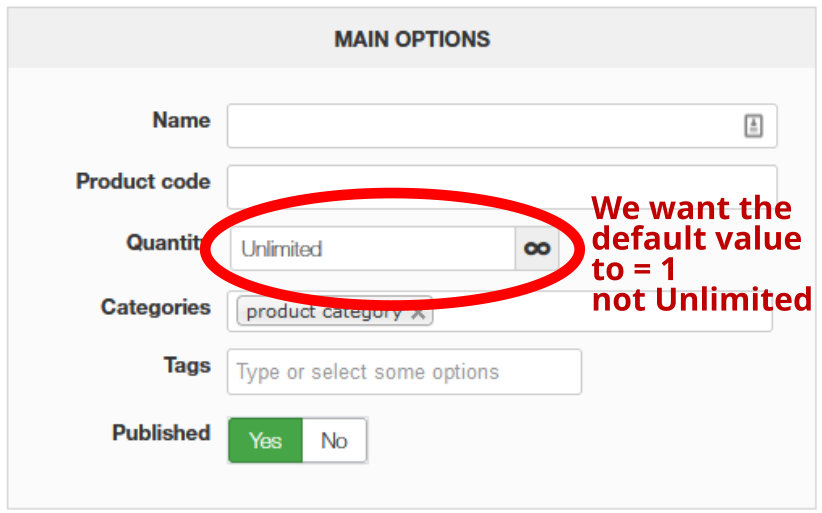This screenshot has width=822, height=513.
Task: Click the MAIN OPTIONS panel header
Action: tap(412, 40)
